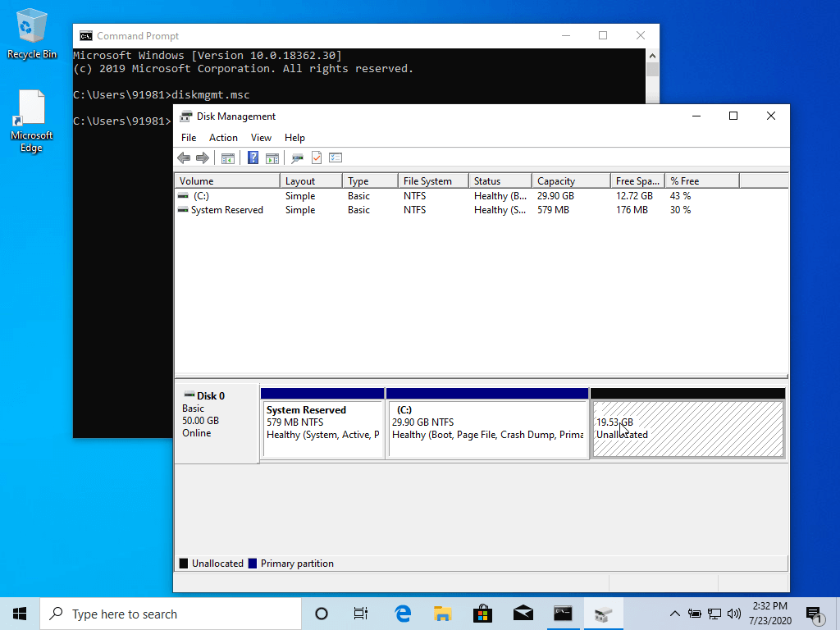Click the network icon in system tray
840x630 pixels.
tap(714, 614)
